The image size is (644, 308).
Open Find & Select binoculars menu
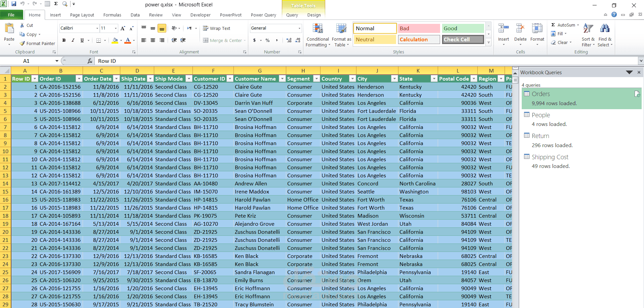click(605, 35)
